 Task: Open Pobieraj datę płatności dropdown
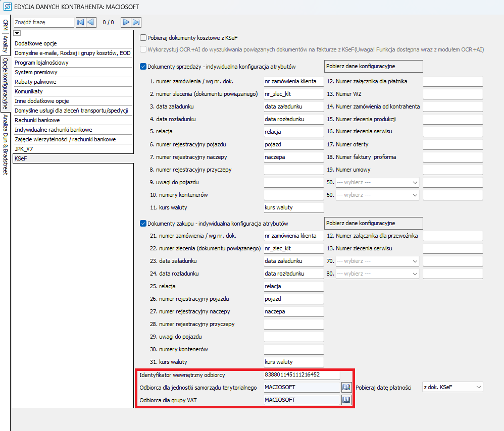click(452, 387)
